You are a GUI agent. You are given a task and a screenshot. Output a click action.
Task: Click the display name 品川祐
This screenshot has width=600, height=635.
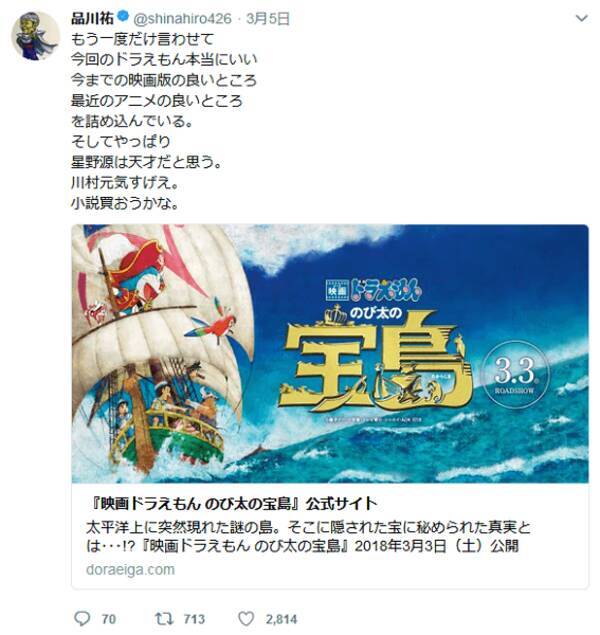pos(92,18)
